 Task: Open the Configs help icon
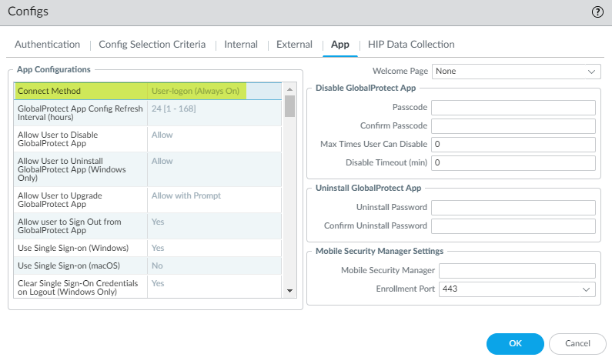click(x=597, y=12)
